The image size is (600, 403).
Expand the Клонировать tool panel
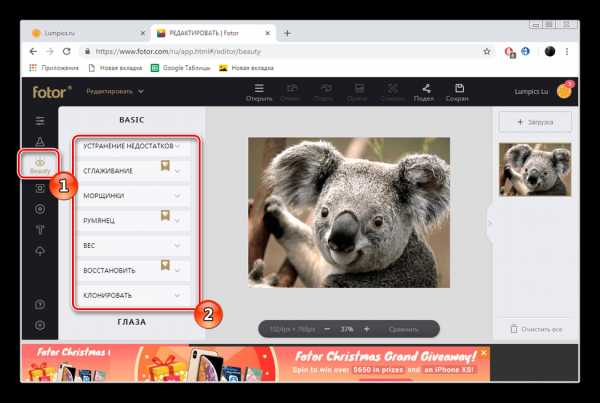click(133, 295)
